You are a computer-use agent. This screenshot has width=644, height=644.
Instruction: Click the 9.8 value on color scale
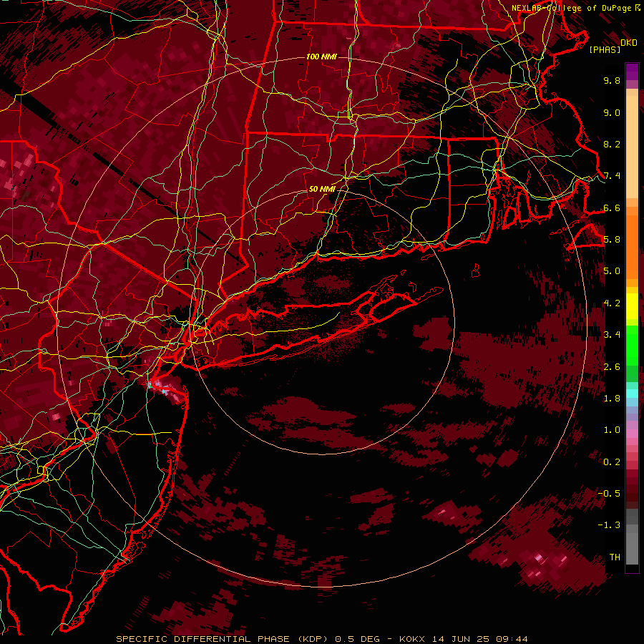[612, 81]
